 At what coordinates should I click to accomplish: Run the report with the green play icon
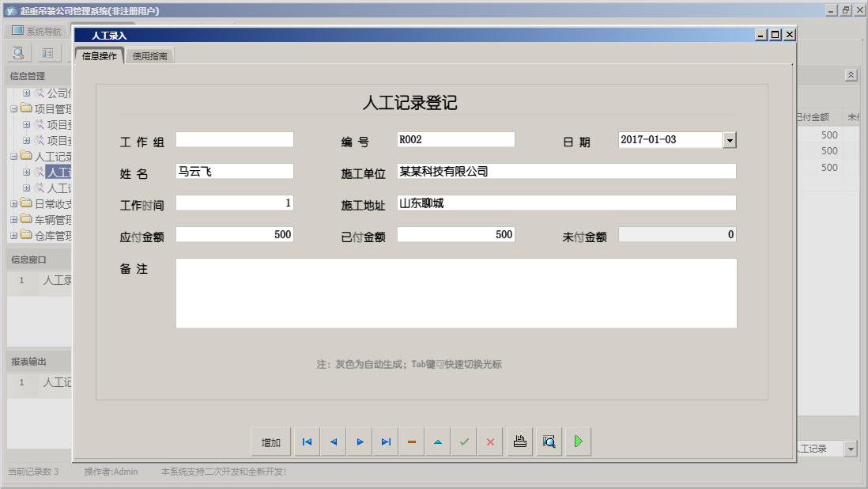click(x=578, y=442)
